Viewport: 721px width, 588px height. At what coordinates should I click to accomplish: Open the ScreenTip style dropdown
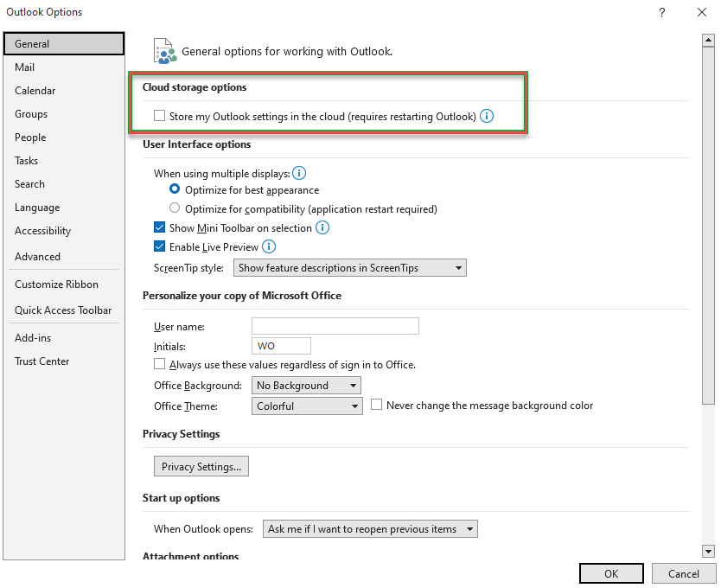tap(349, 268)
